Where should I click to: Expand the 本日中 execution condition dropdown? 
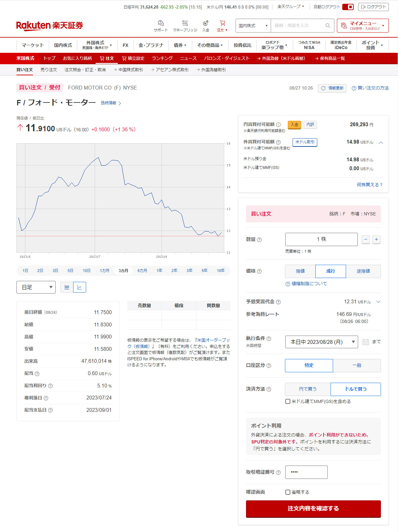pos(321,342)
